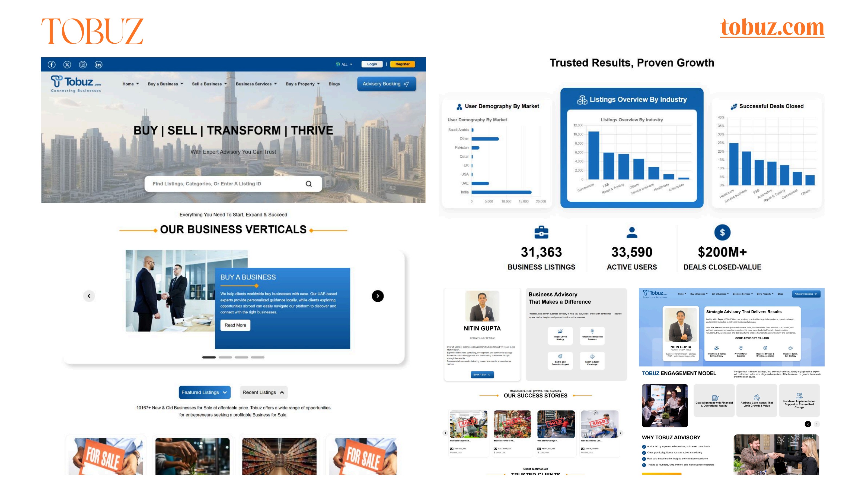The image size is (868, 492).
Task: Click the User Demography person icon
Action: 459,106
